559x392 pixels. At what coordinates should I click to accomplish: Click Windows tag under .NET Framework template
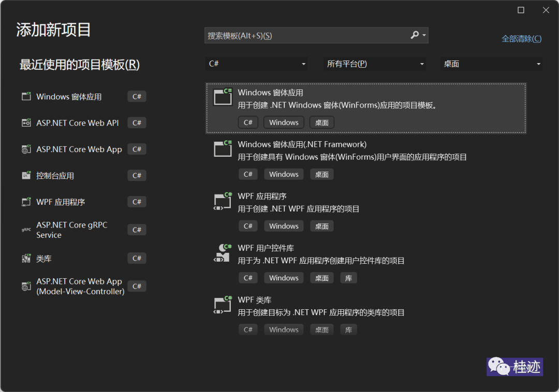pos(284,174)
